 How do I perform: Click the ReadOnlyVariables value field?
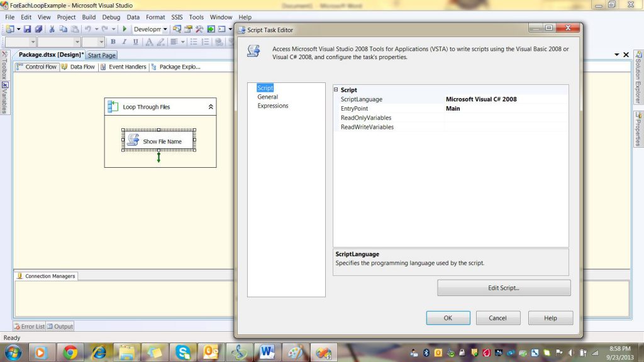pyautogui.click(x=506, y=118)
